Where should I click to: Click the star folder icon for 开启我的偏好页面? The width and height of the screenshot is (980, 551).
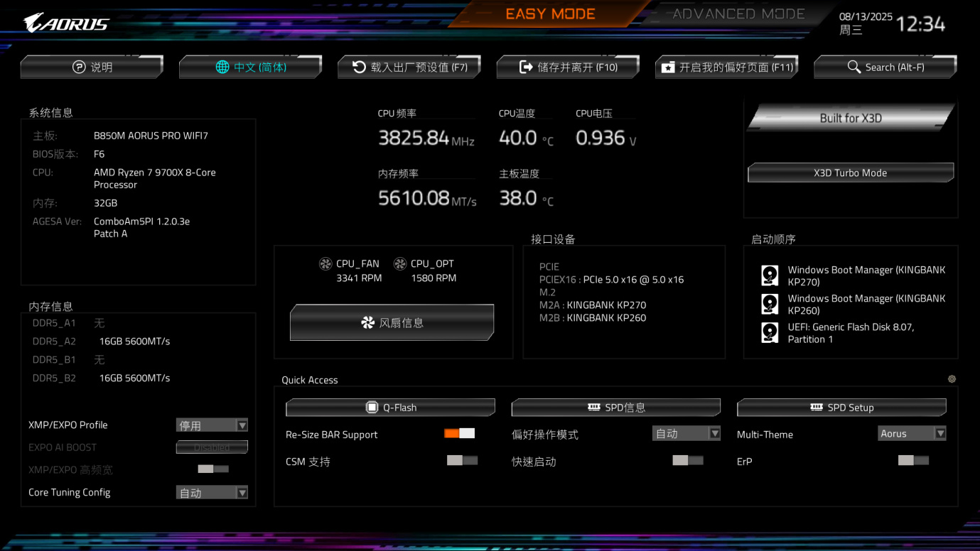tap(668, 67)
